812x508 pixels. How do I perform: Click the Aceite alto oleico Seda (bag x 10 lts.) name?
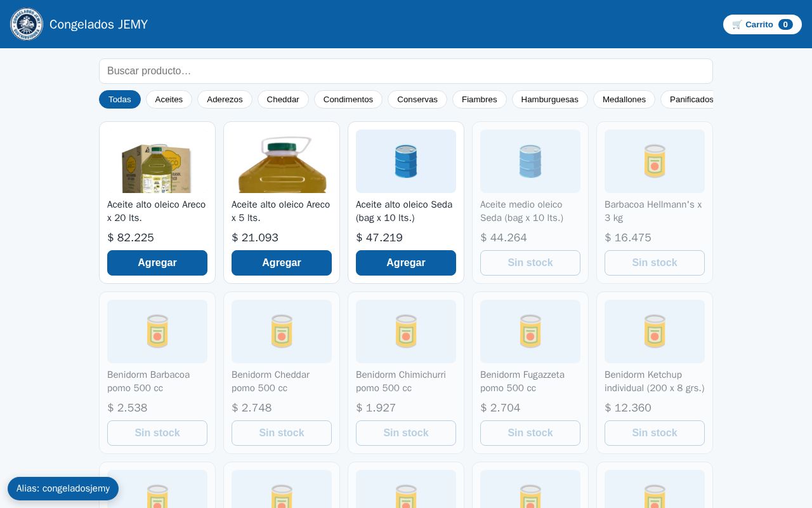(404, 211)
